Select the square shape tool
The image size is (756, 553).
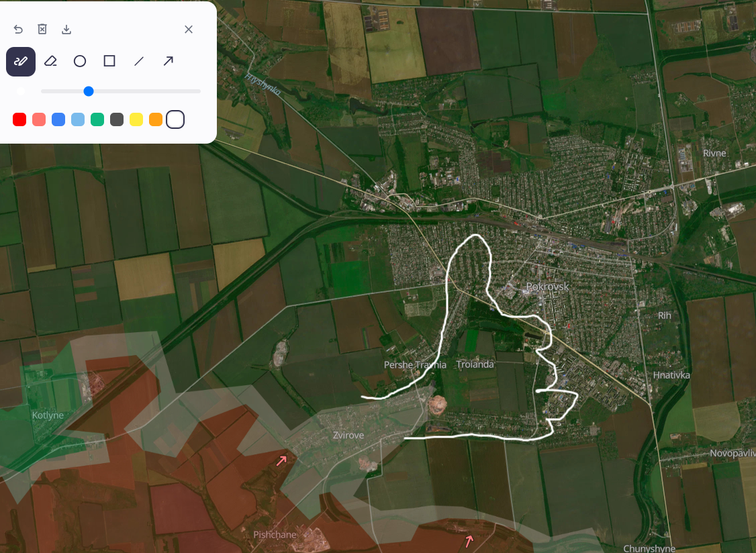pos(109,61)
